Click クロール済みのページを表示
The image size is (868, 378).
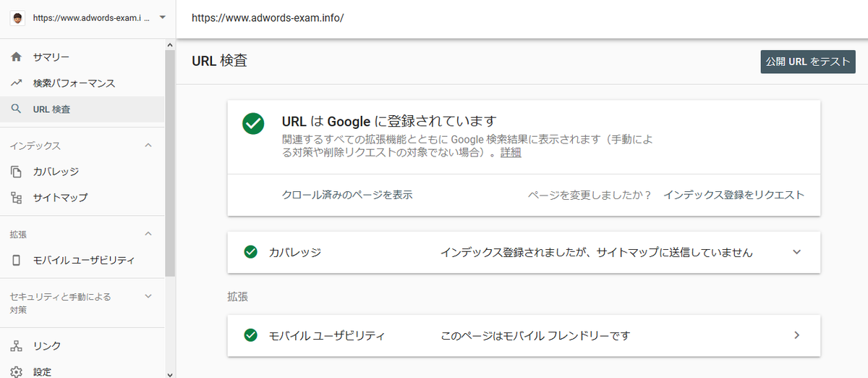coord(347,195)
